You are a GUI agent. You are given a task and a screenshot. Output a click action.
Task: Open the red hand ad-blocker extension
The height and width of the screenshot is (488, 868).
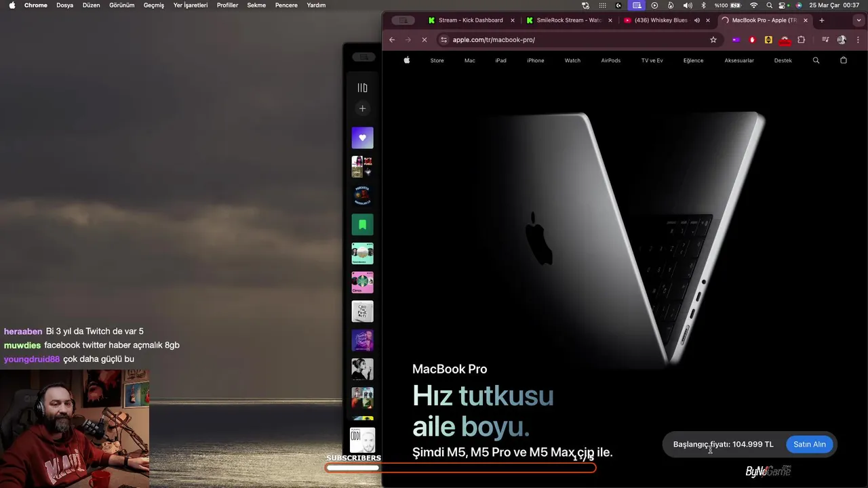pyautogui.click(x=752, y=40)
